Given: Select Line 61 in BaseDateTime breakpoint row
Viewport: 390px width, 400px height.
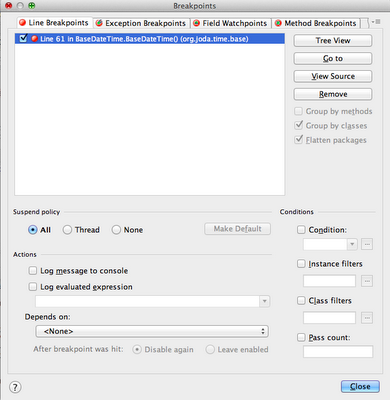Looking at the screenshot, I should tap(150, 39).
